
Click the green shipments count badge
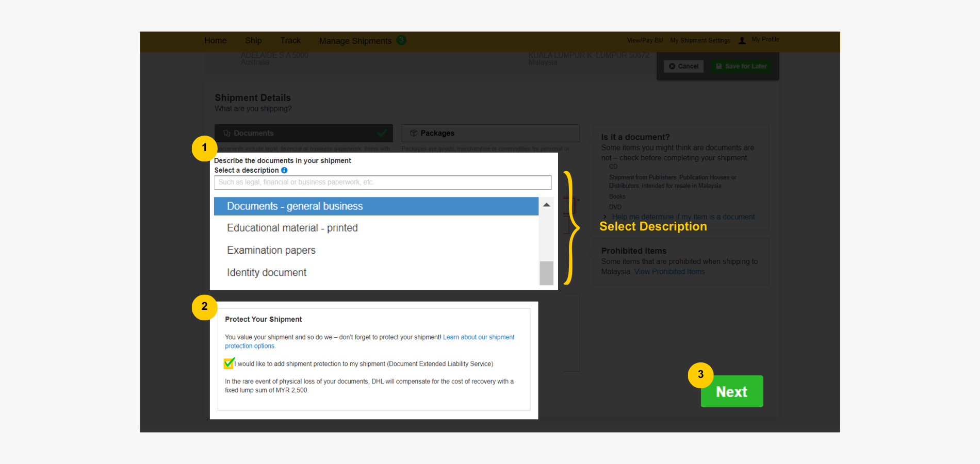click(x=401, y=40)
